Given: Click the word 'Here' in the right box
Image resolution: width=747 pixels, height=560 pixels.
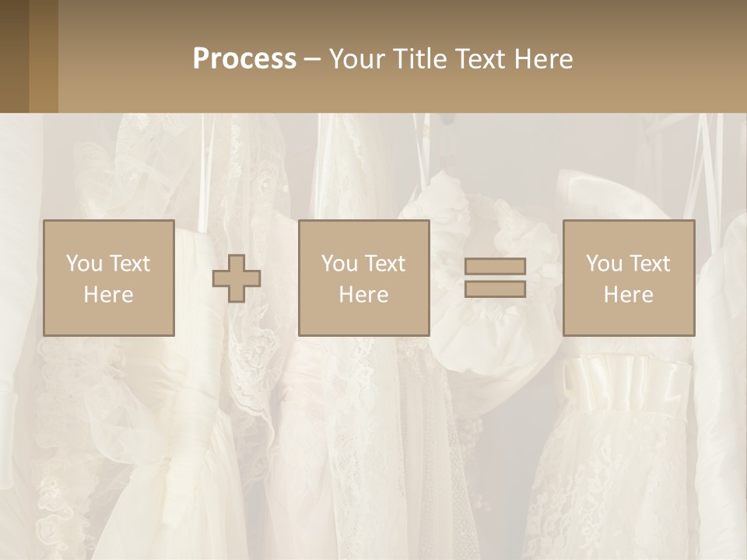Looking at the screenshot, I should pyautogui.click(x=629, y=295).
